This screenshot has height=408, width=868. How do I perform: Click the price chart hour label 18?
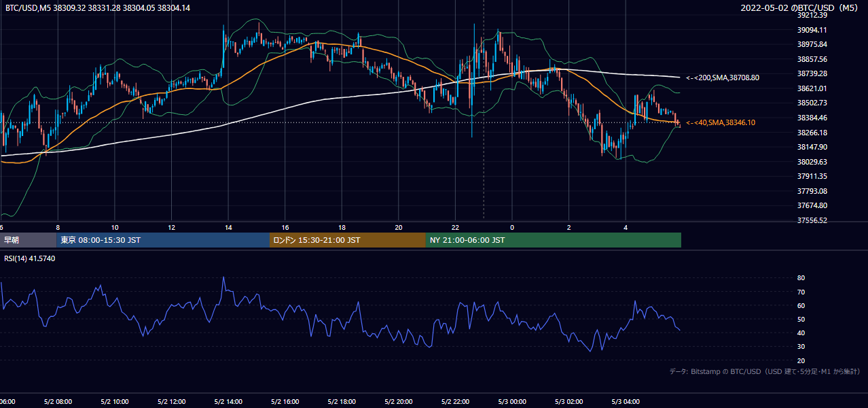342,227
